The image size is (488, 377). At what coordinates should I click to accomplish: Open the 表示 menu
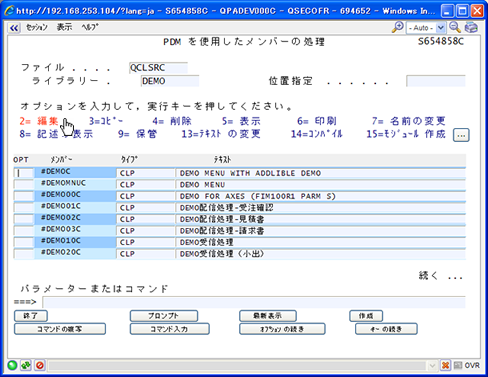[x=64, y=28]
